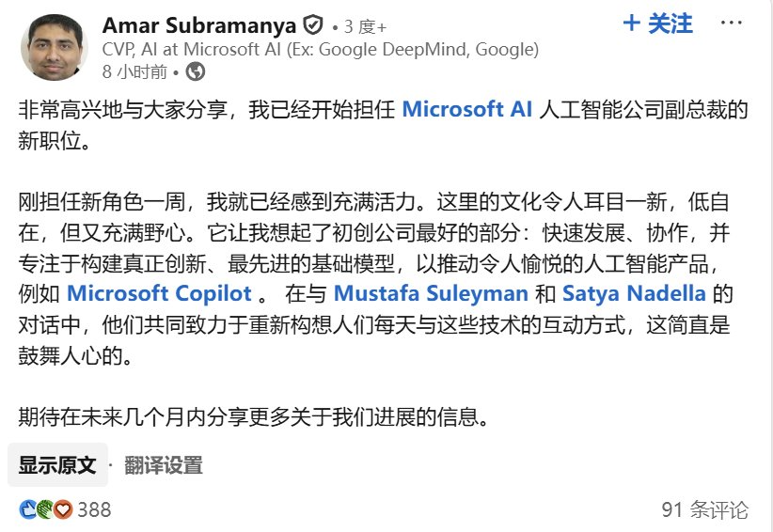Click the 3 度+ connection degree label

365,26
